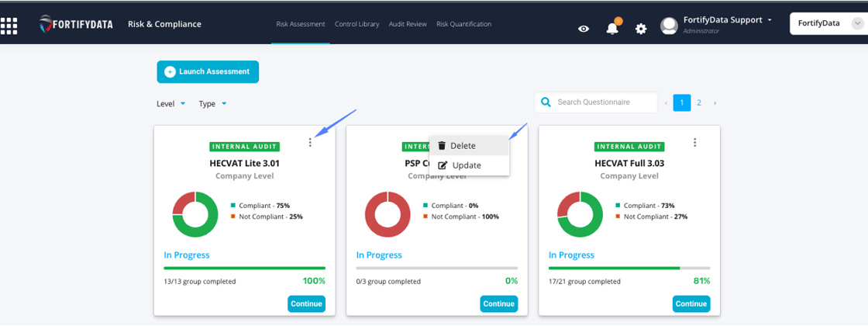Click the user avatar icon
868x326 pixels.
[669, 26]
